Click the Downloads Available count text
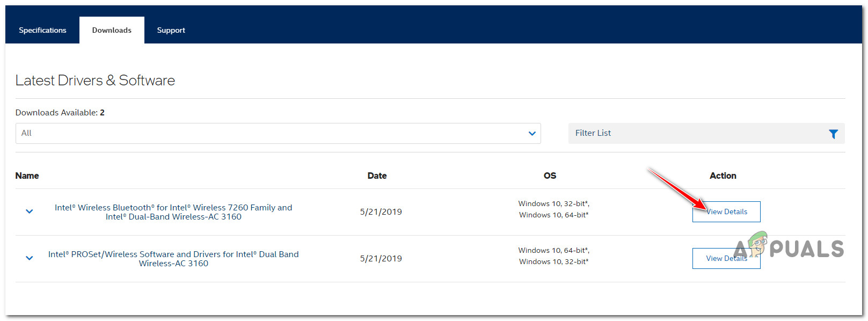Screen dimensions: 868x321 click(60, 113)
